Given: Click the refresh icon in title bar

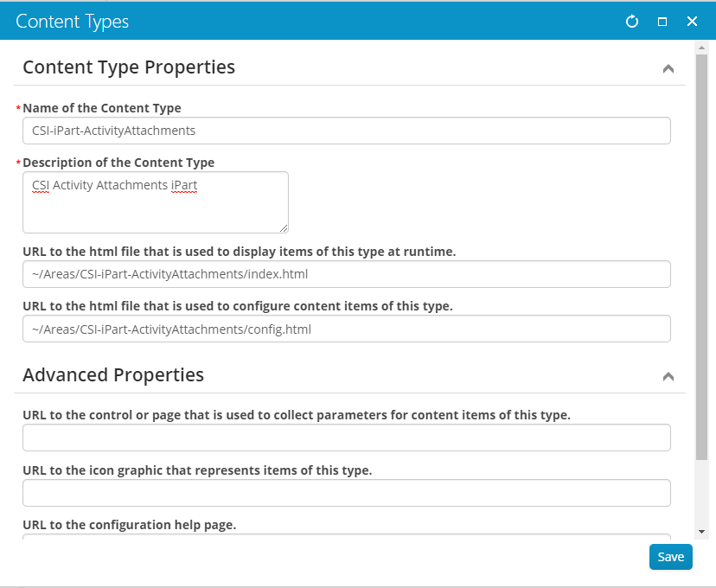Looking at the screenshot, I should point(632,22).
